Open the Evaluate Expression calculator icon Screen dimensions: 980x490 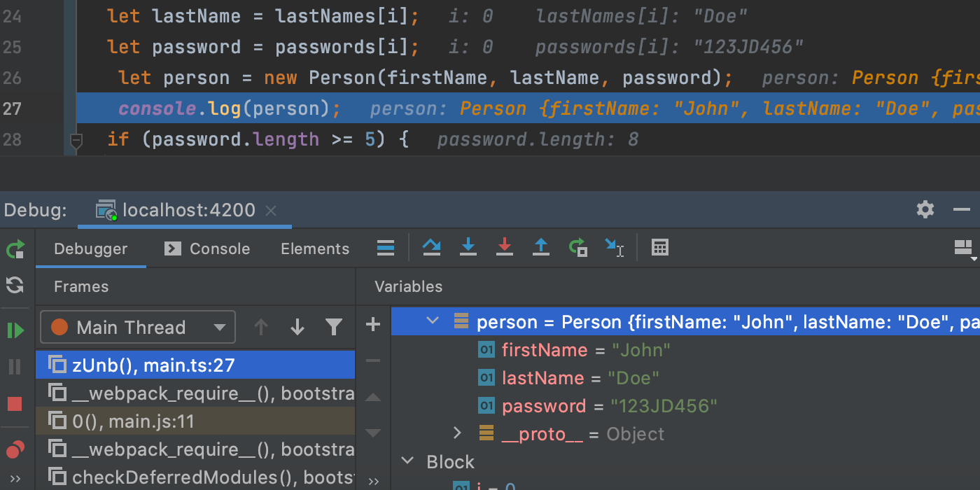[659, 248]
